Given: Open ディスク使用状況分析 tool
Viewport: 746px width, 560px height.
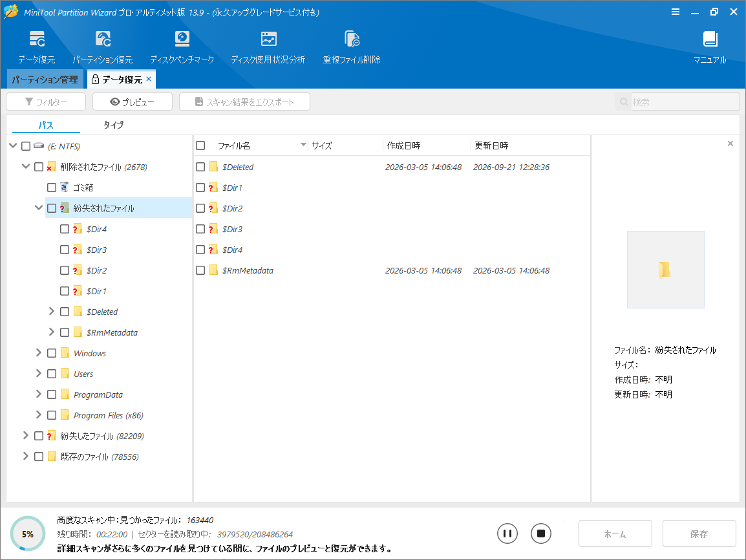Looking at the screenshot, I should (268, 39).
